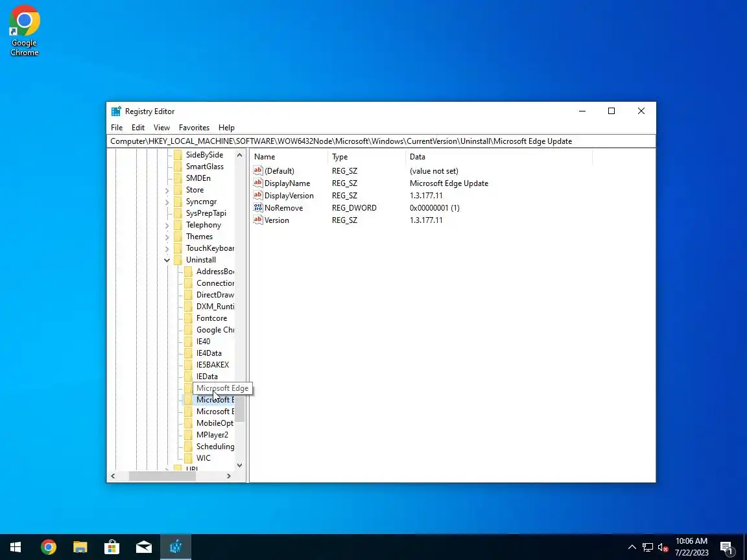This screenshot has height=560, width=747.
Task: Click the DirectDraw folder icon
Action: pyautogui.click(x=188, y=295)
